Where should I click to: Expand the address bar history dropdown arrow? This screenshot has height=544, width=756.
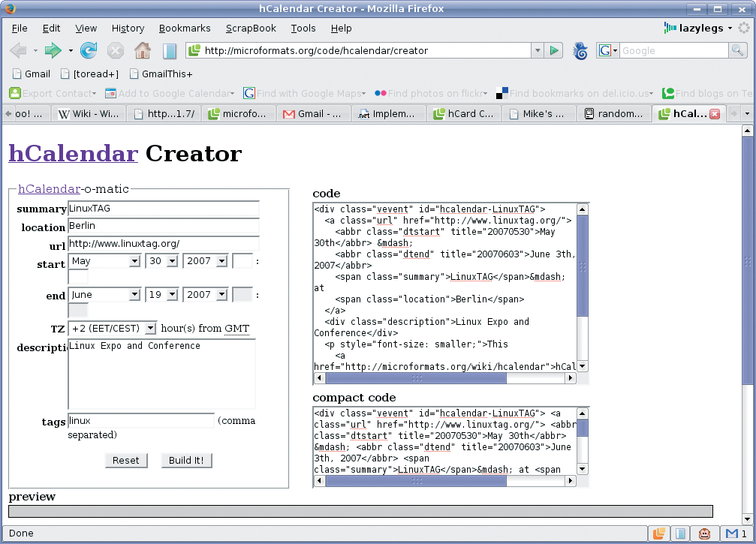[x=537, y=50]
